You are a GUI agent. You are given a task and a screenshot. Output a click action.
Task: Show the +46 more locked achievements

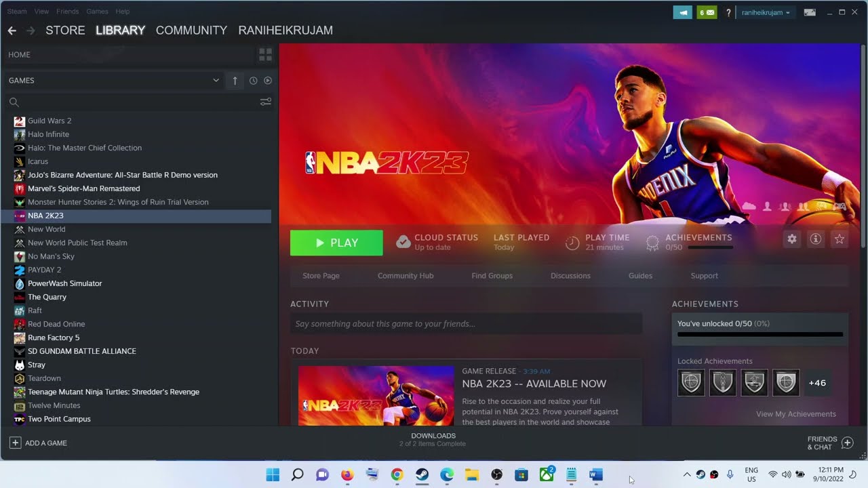click(x=817, y=383)
